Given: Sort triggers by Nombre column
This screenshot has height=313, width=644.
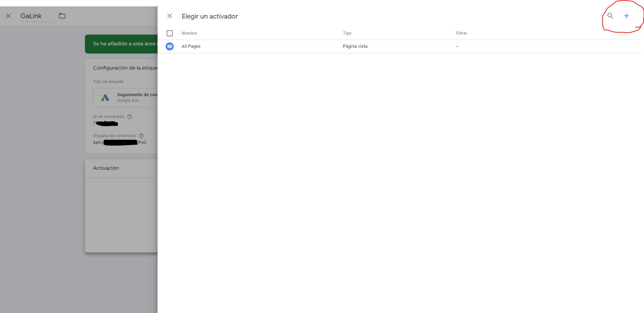Looking at the screenshot, I should [x=189, y=33].
